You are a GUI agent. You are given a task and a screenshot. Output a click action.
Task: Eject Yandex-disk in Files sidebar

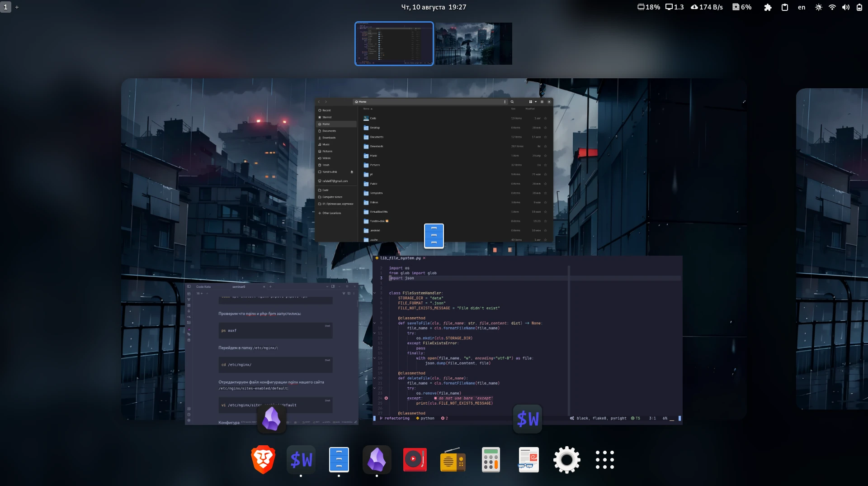coord(352,172)
